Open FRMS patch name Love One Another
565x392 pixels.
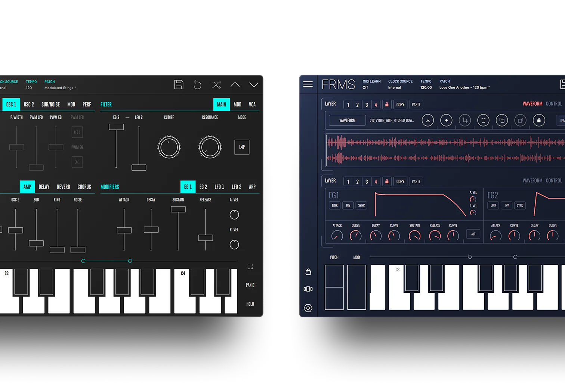coord(464,88)
